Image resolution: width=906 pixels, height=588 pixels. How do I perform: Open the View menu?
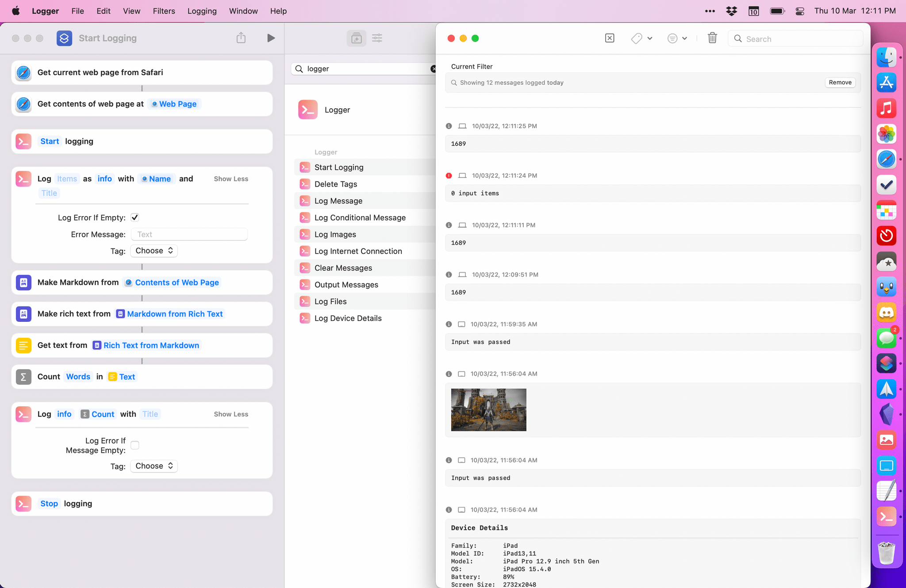(x=131, y=11)
